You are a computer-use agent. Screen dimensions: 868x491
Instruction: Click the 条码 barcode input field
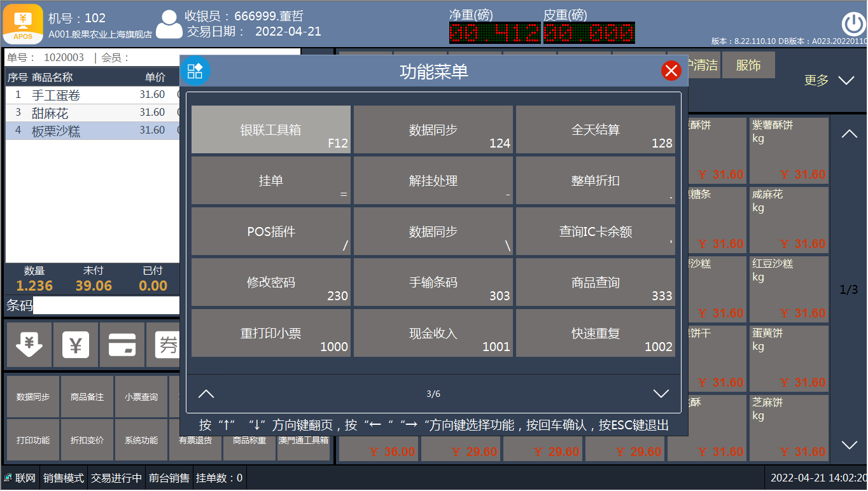(106, 306)
